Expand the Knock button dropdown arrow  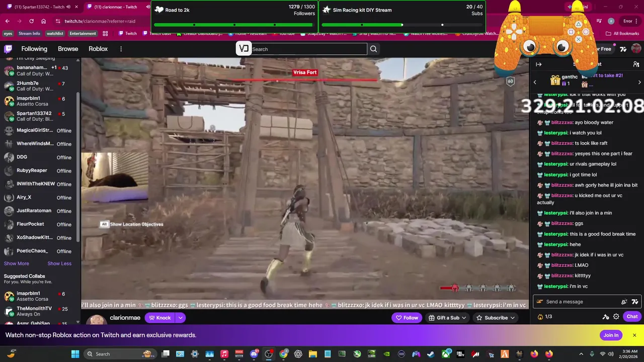pyautogui.click(x=180, y=318)
